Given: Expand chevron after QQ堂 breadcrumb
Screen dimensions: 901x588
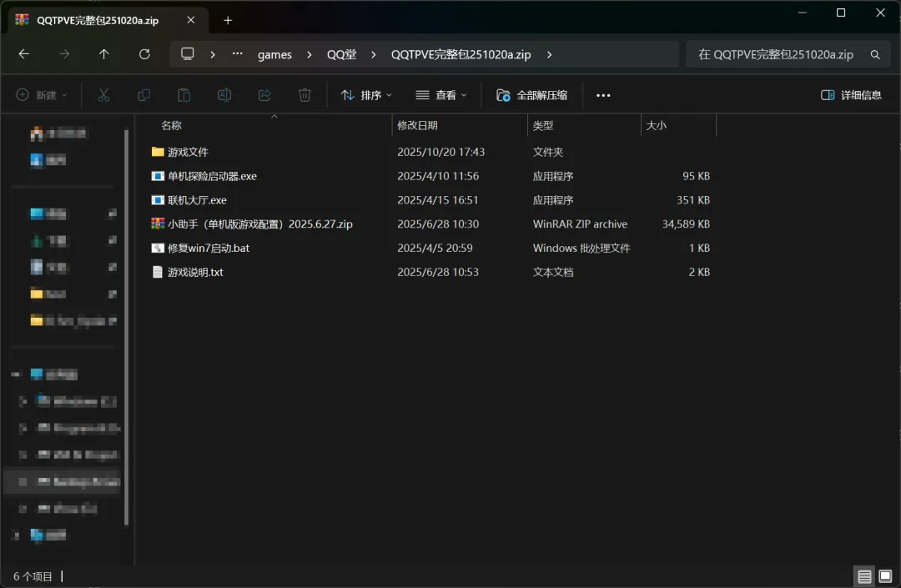Looking at the screenshot, I should (374, 54).
